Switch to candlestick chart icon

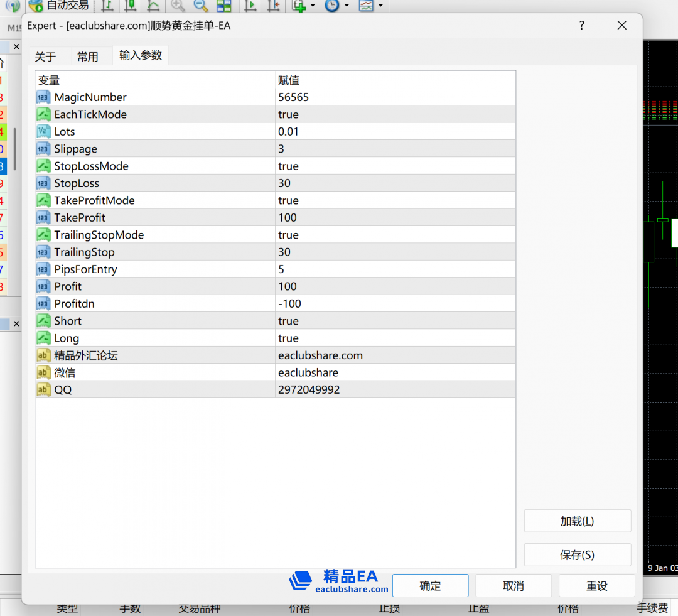[x=130, y=6]
